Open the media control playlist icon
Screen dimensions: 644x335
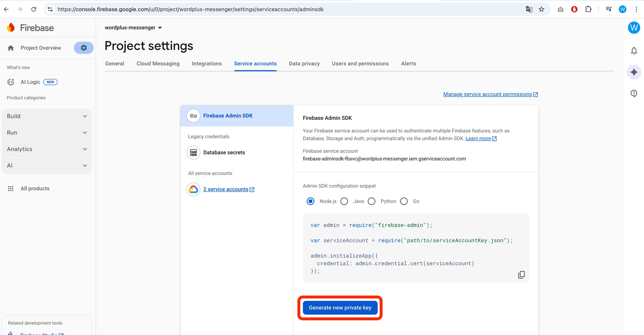click(609, 9)
